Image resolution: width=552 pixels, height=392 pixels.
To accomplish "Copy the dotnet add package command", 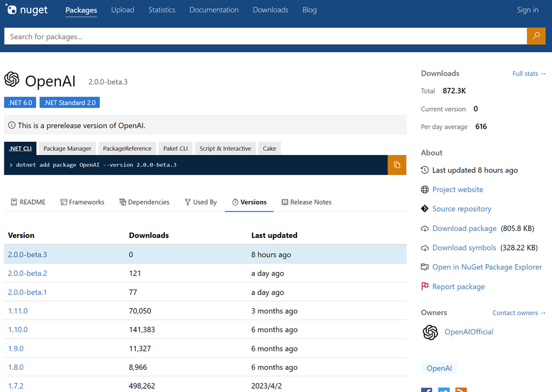I will 397,165.
